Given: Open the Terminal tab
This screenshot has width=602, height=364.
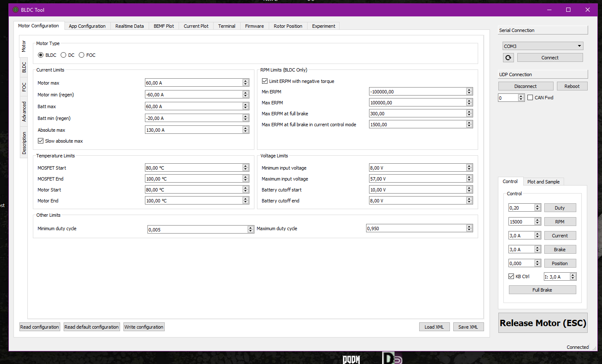Looking at the screenshot, I should tap(227, 26).
